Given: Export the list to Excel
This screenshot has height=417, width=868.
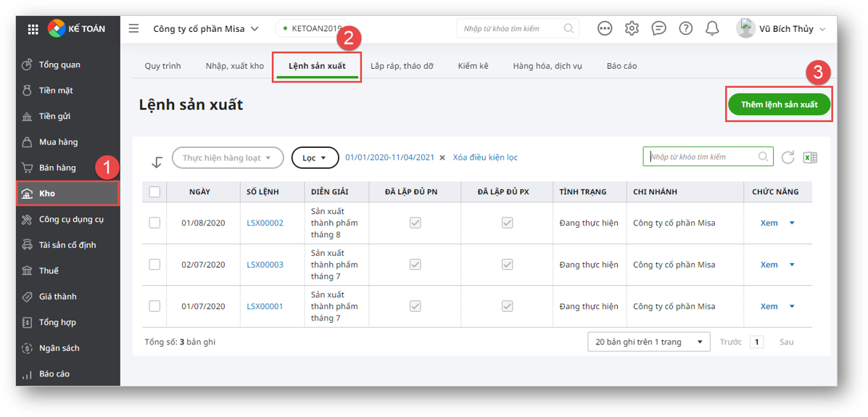Looking at the screenshot, I should click(811, 157).
